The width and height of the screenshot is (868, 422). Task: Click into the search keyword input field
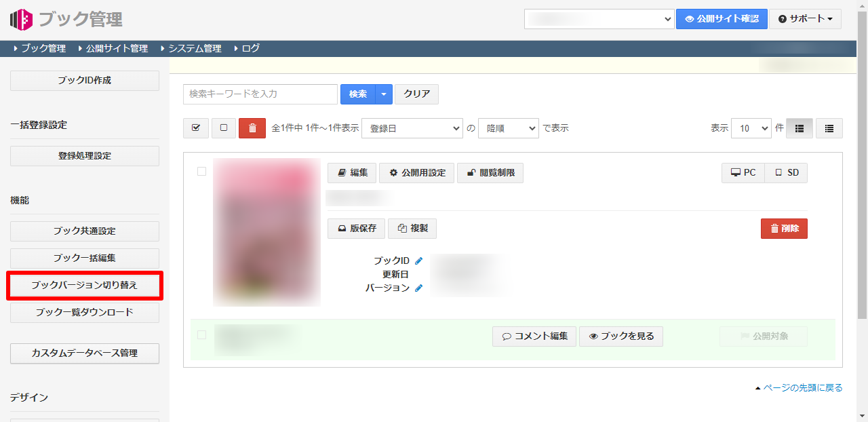point(260,94)
